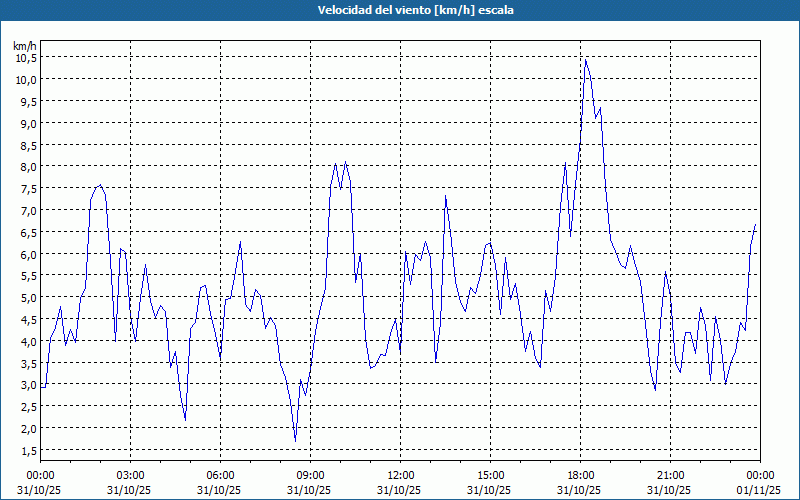The image size is (800, 500).
Task: Choose the "15:00" time axis label
Action: [x=490, y=475]
